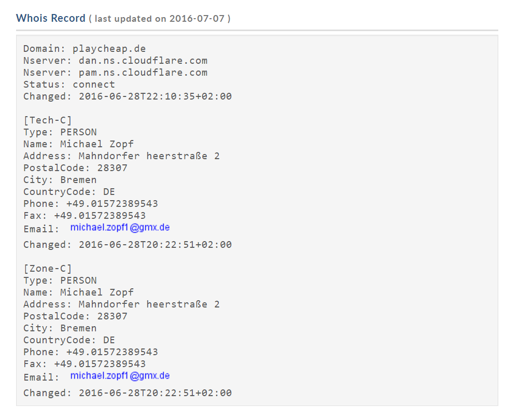
Task: Click the Zone-C City: Bremen line
Action: tap(60, 328)
